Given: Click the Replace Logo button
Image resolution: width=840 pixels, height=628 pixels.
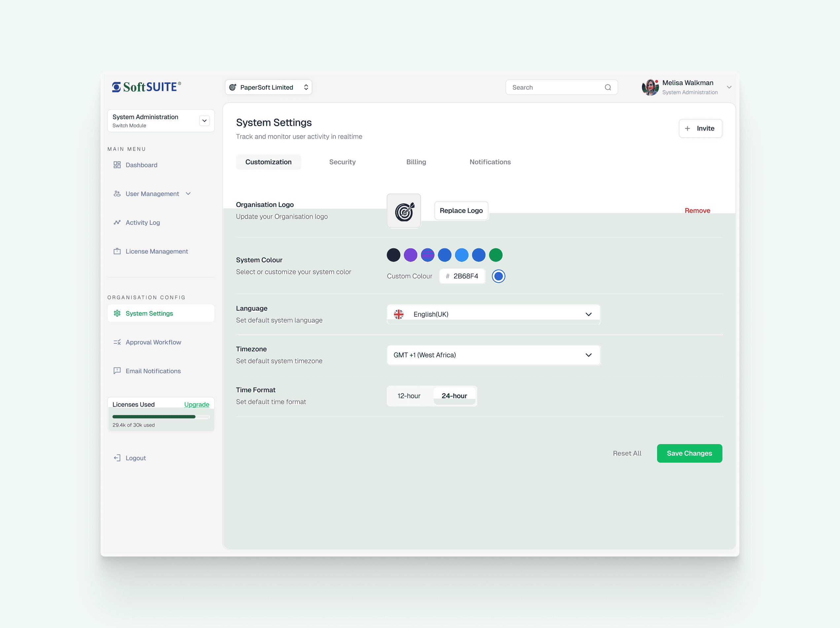Looking at the screenshot, I should [461, 211].
